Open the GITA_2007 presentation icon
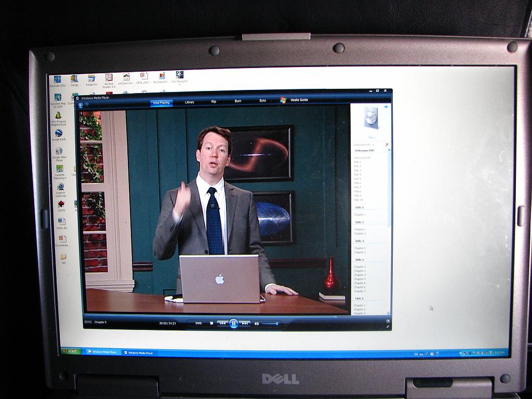The width and height of the screenshot is (532, 399). pyautogui.click(x=143, y=78)
